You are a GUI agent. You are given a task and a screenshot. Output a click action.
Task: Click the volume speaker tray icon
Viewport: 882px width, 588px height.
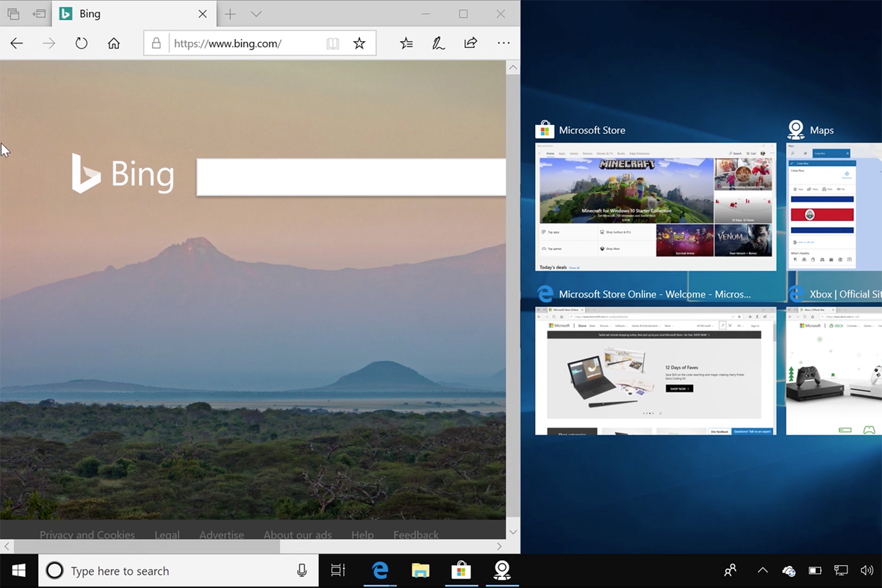tap(867, 571)
